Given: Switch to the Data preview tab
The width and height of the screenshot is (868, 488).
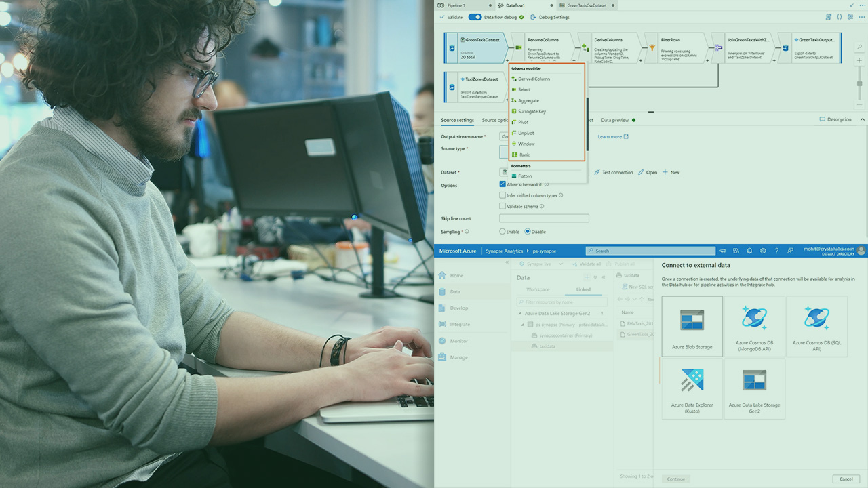Looking at the screenshot, I should coord(614,120).
